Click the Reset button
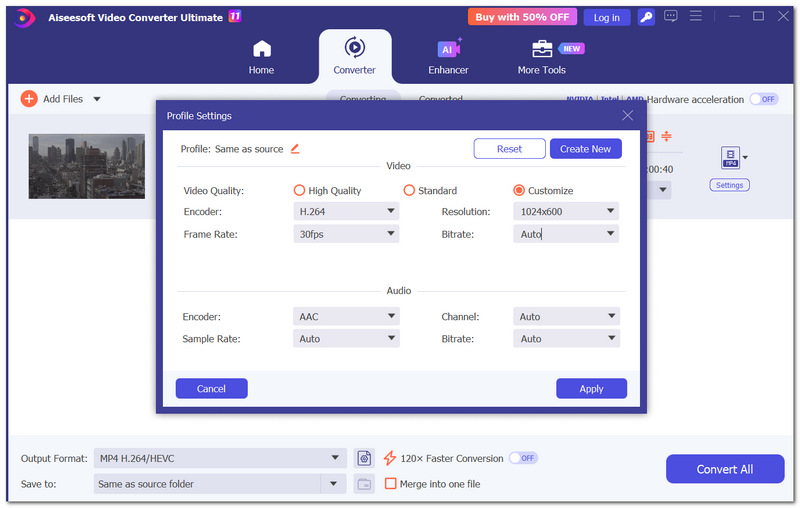 coord(509,149)
